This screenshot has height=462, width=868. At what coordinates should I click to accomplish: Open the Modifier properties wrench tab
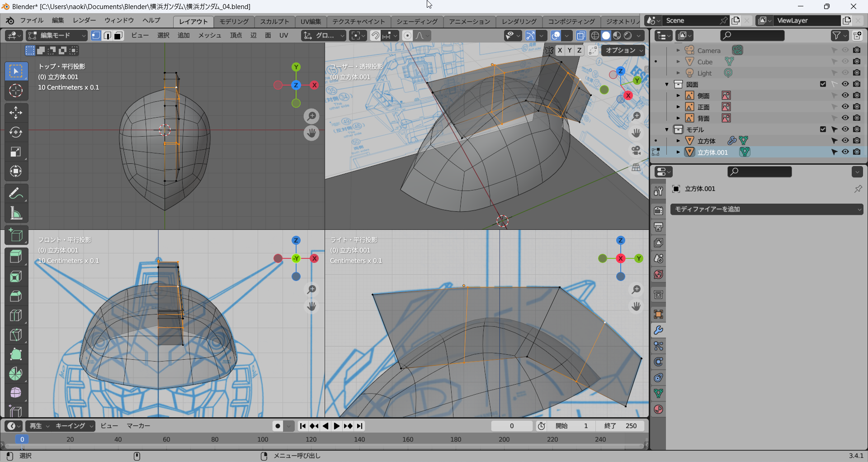point(658,330)
